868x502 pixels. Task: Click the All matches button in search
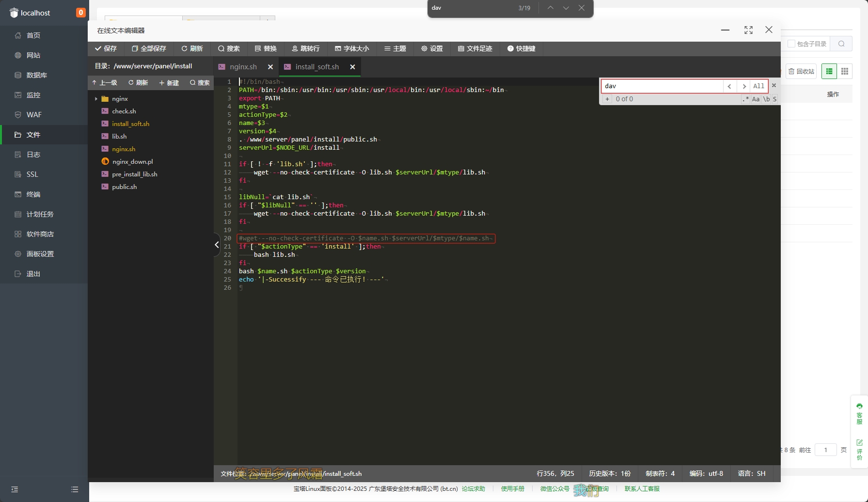758,86
